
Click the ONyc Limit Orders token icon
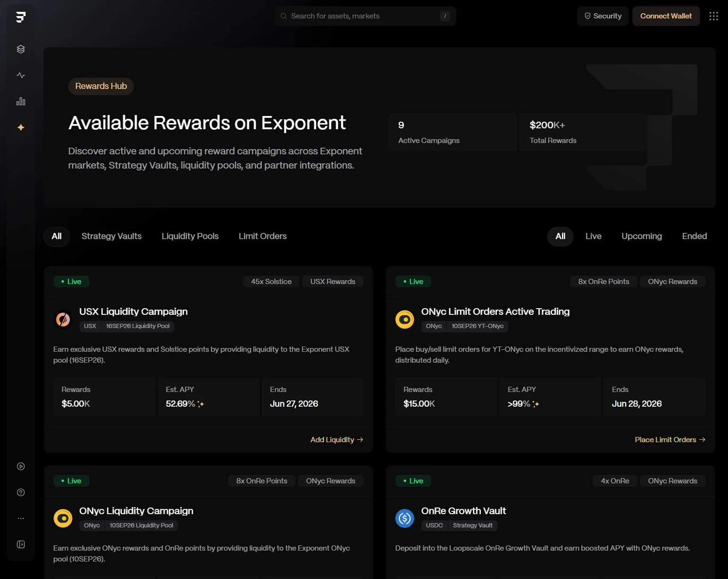[x=405, y=320]
